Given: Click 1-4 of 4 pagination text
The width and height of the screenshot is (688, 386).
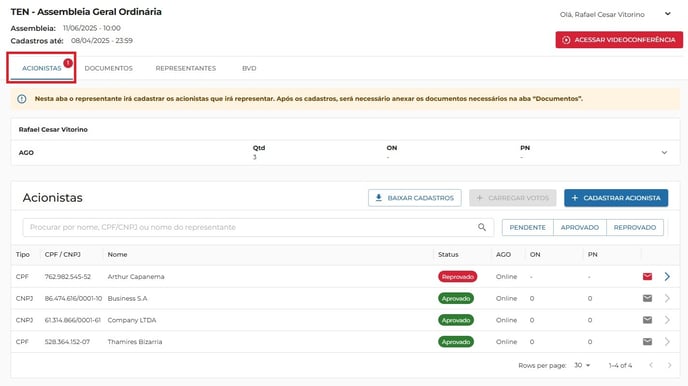Looking at the screenshot, I should pyautogui.click(x=620, y=365).
